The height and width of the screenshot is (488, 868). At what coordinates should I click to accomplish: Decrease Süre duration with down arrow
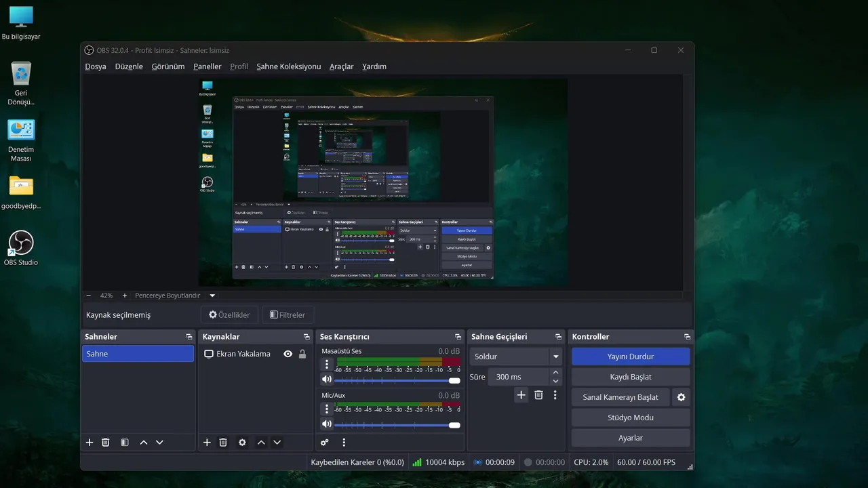point(556,382)
